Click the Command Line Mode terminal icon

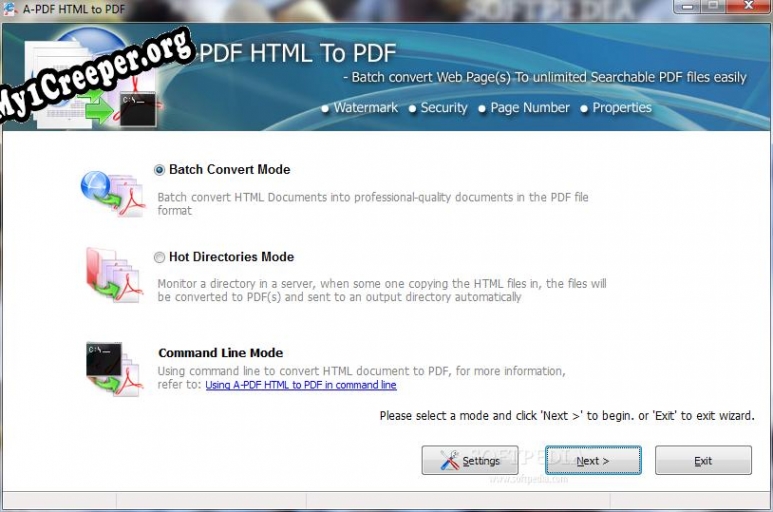[x=113, y=368]
